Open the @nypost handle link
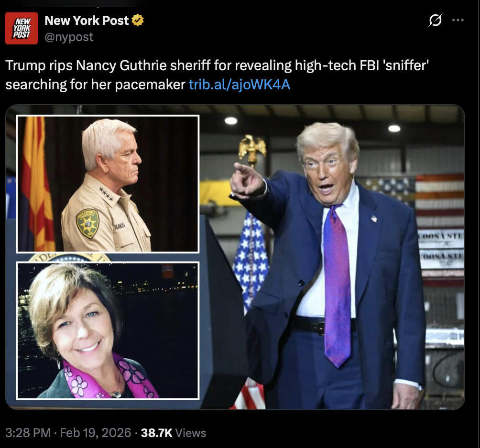The height and width of the screenshot is (448, 480). [69, 37]
